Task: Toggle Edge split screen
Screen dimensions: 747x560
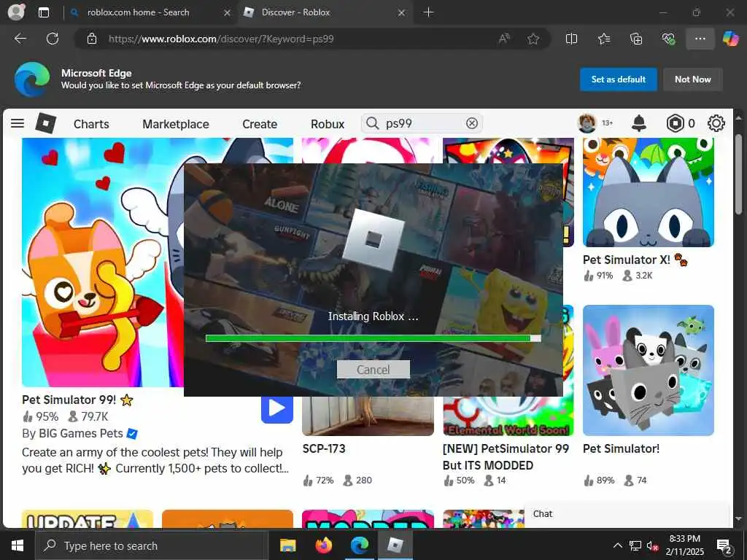Action: coord(571,39)
